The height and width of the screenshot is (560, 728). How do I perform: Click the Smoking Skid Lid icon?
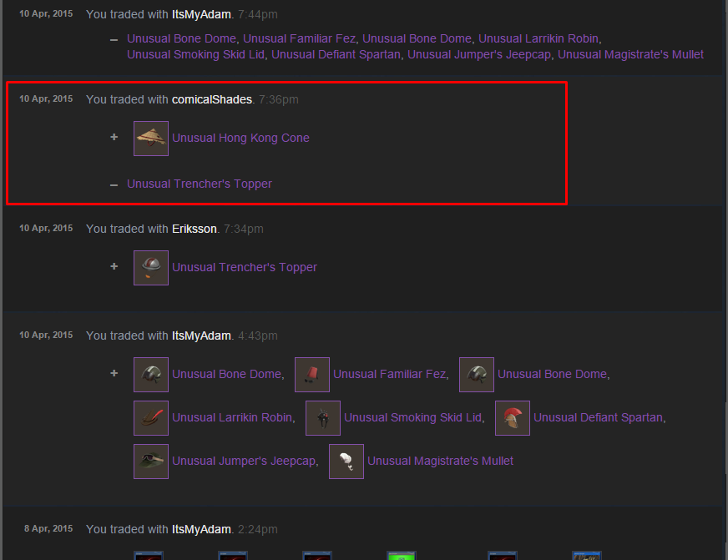click(323, 418)
